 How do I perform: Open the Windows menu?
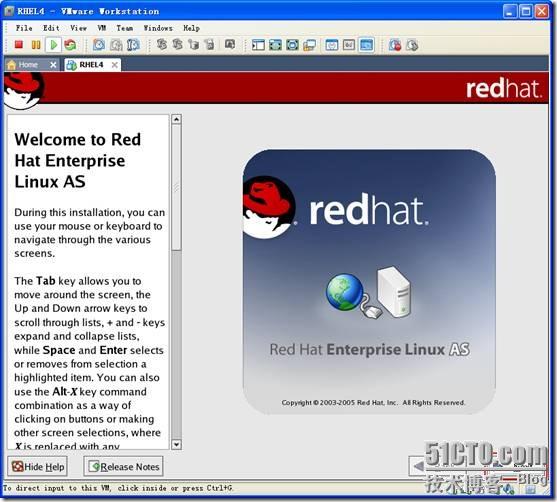pyautogui.click(x=158, y=28)
